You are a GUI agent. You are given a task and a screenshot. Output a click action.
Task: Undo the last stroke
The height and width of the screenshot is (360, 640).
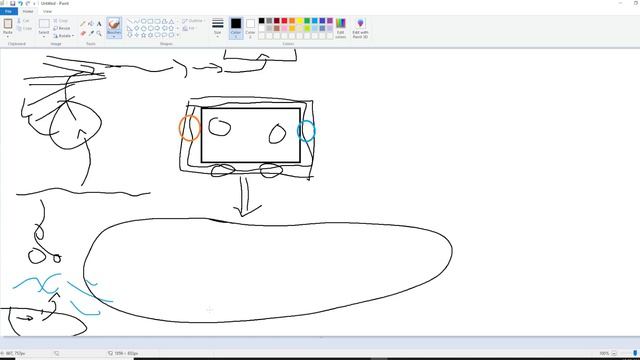point(20,3)
